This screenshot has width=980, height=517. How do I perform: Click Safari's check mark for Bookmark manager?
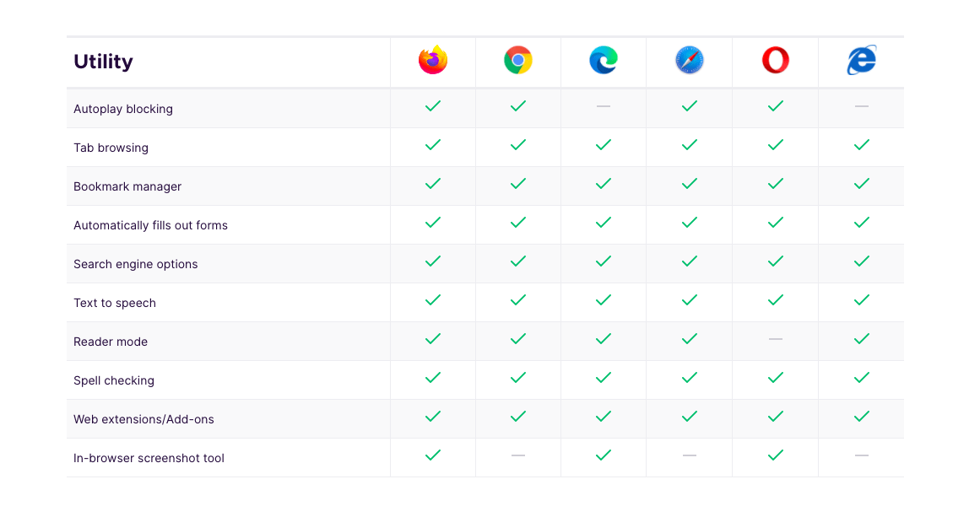[x=690, y=184]
